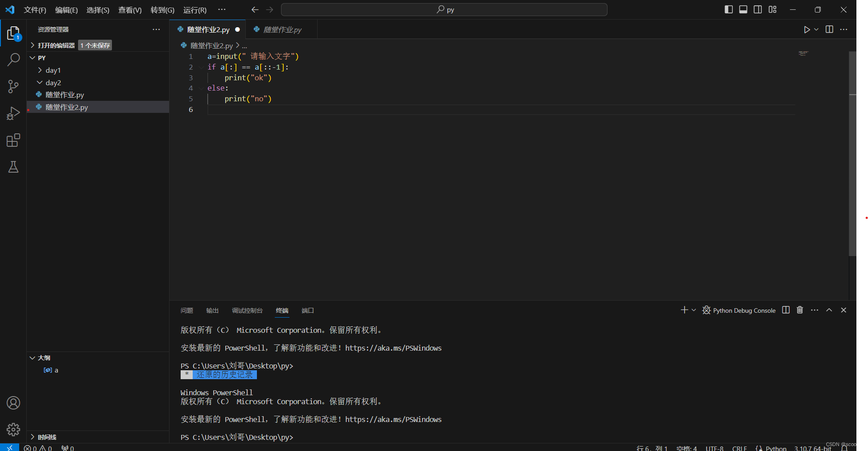The image size is (868, 451).
Task: Open the Accounts icon in Activity Bar
Action: 13,403
